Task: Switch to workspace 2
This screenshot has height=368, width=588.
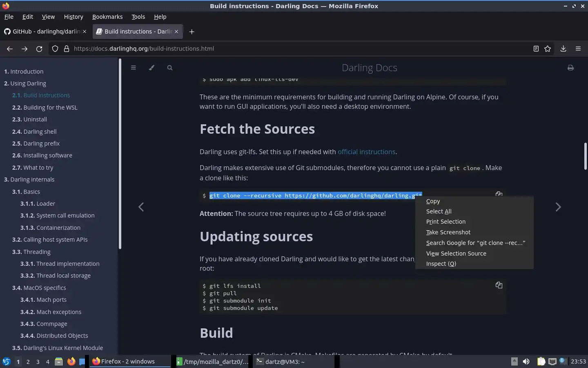Action: pyautogui.click(x=28, y=361)
